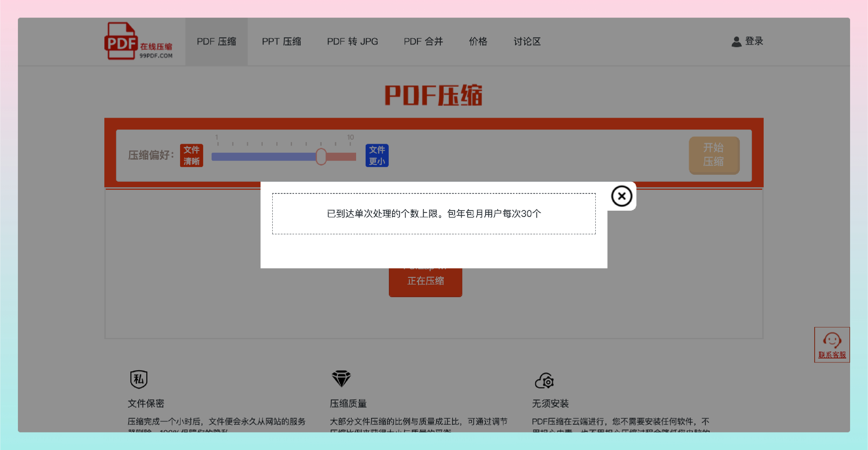Open the 讨论区 forum link
The width and height of the screenshot is (868, 450).
coord(527,41)
